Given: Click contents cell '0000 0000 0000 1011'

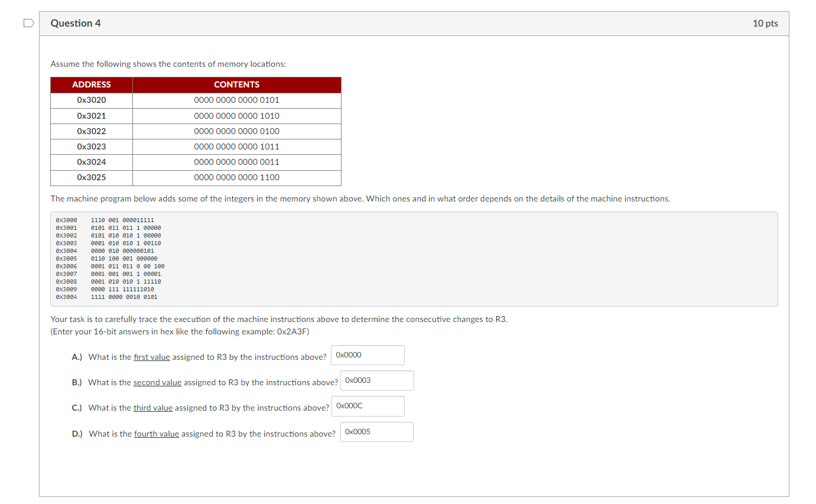Looking at the screenshot, I should coord(237,147).
